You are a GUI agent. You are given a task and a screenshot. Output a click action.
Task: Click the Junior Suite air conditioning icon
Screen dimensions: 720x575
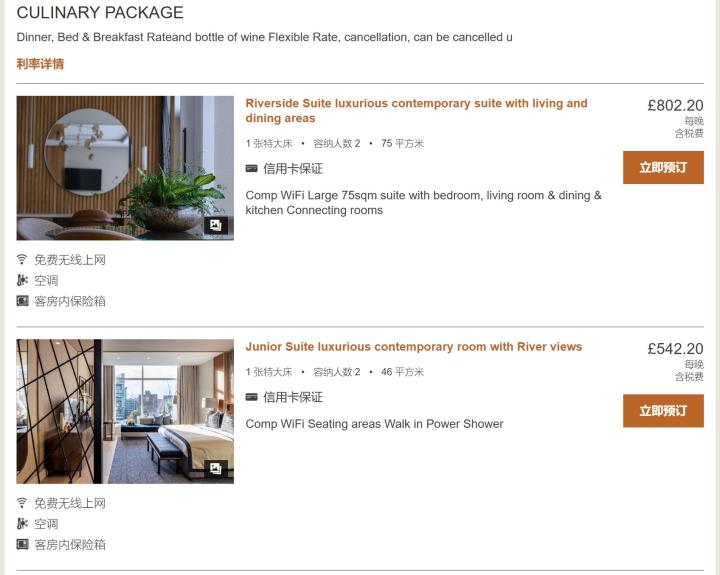pos(22,524)
